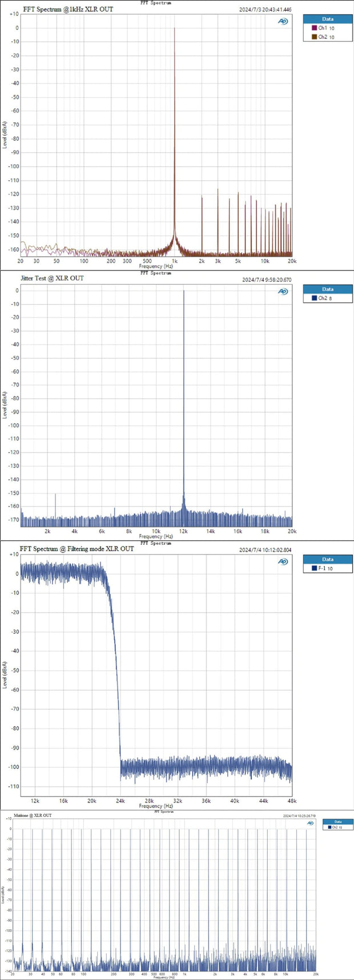Click the AP logo on the Jitter Test graph
The image size is (354, 980).
click(283, 291)
